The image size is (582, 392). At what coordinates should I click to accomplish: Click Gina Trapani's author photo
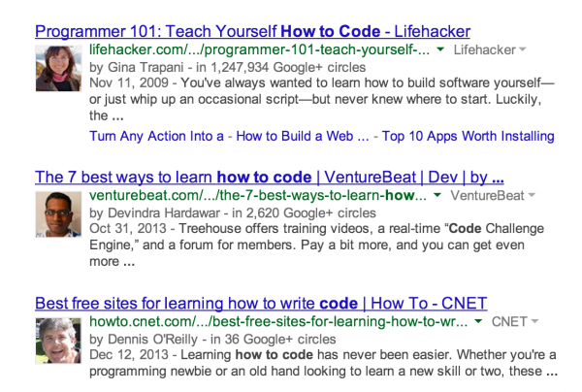click(58, 69)
